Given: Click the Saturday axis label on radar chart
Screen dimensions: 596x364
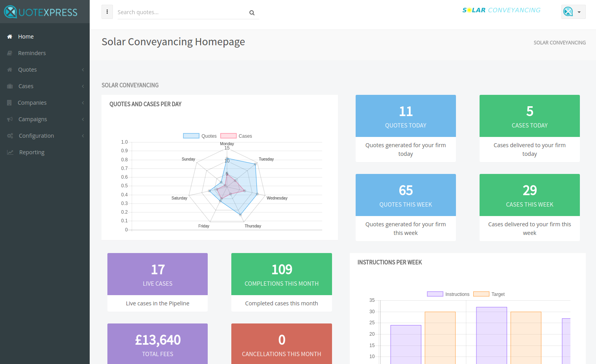Looking at the screenshot, I should coord(179,198).
